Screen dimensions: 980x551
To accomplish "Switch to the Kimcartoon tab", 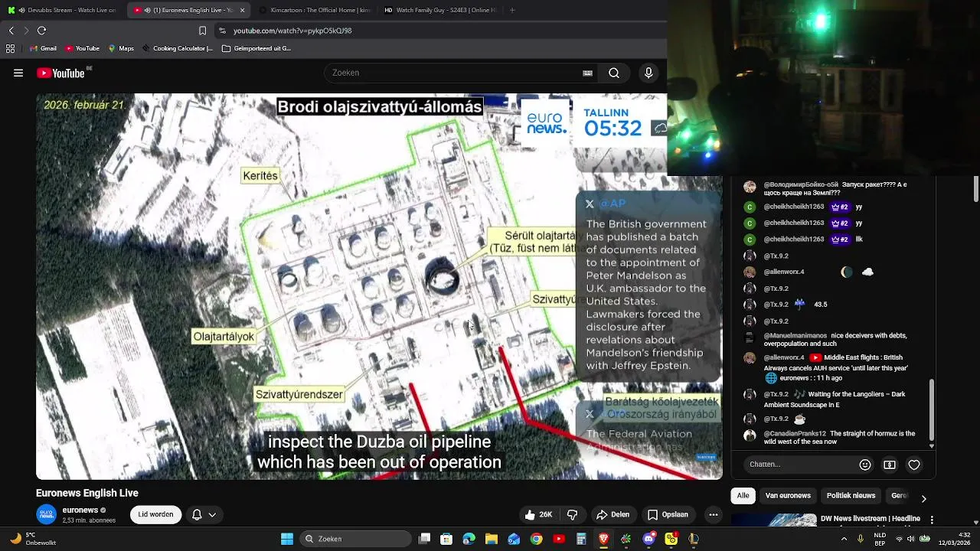I will 314,10.
